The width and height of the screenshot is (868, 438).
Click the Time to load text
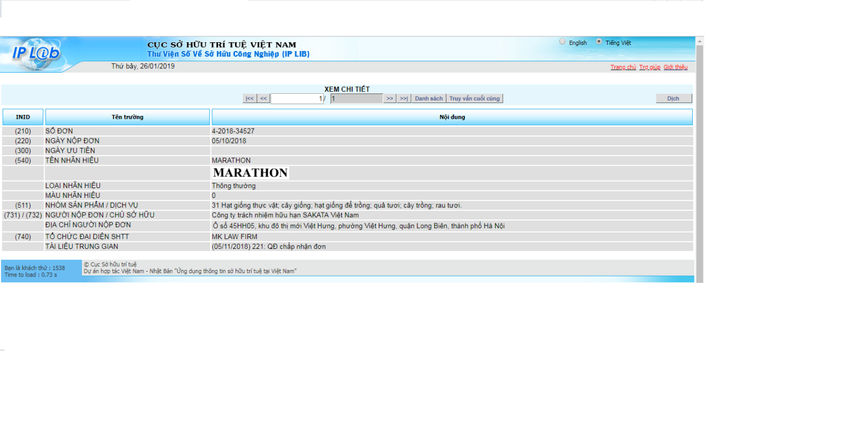(30, 275)
